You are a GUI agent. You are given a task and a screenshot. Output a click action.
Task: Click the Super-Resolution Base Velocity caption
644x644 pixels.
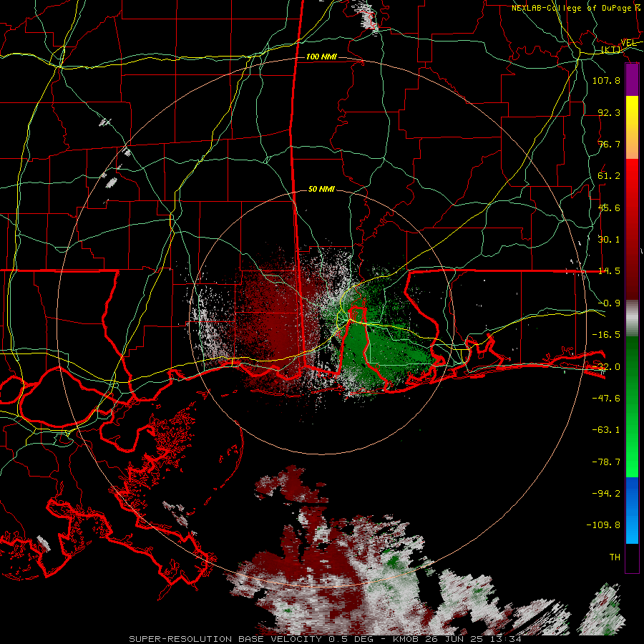(x=326, y=639)
